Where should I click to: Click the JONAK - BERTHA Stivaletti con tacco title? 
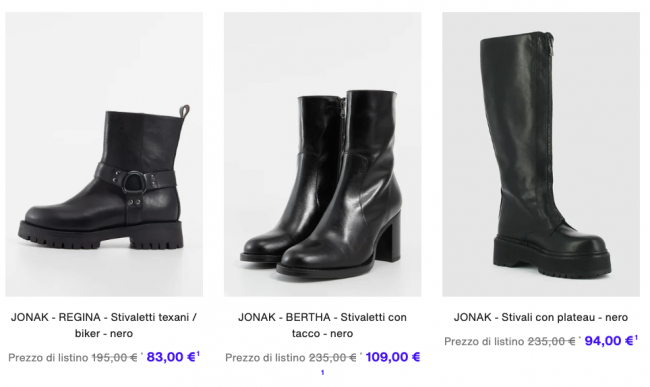point(323,325)
